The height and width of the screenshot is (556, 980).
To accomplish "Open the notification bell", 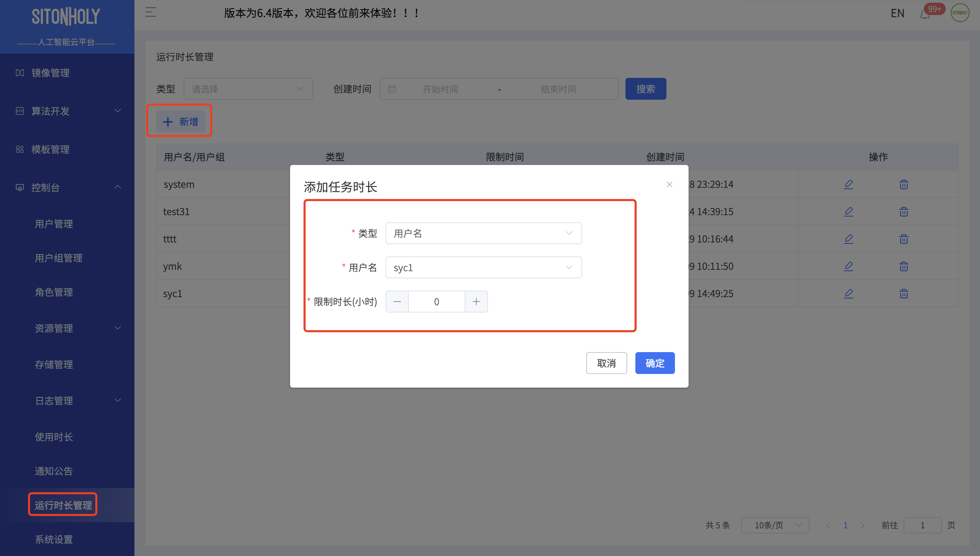I will pos(925,14).
